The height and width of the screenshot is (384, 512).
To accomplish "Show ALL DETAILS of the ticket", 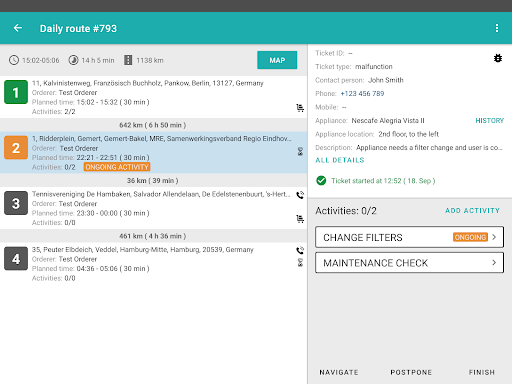I will (340, 160).
